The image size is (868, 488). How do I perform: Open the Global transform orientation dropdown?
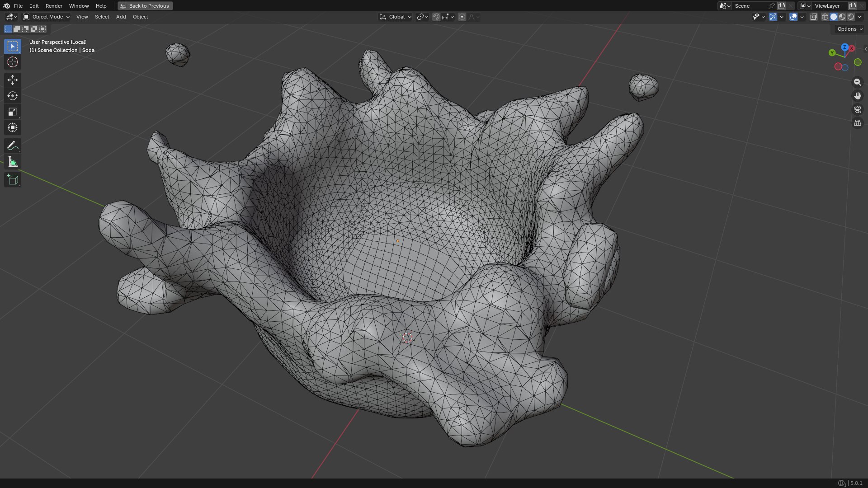(396, 17)
